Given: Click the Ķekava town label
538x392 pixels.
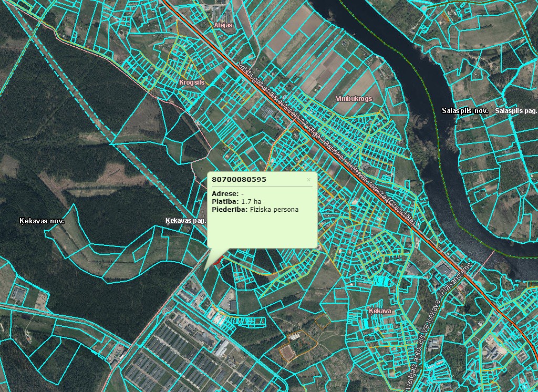Looking at the screenshot, I should point(381,312).
